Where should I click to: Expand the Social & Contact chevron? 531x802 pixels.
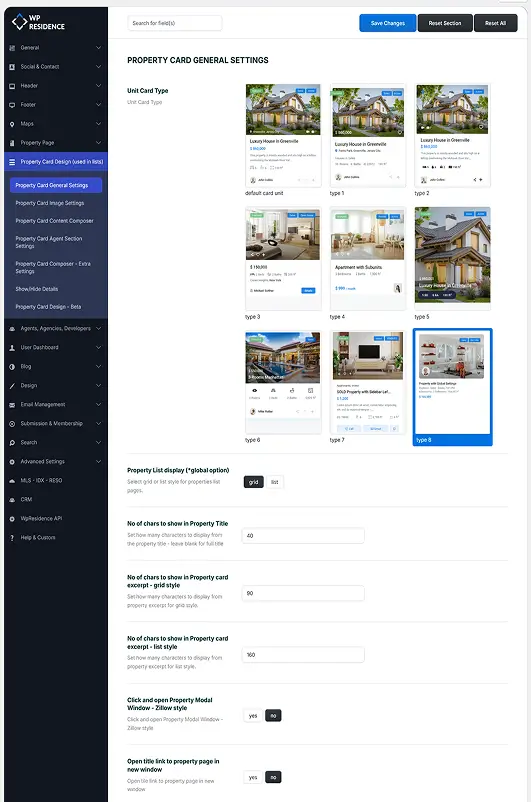(x=98, y=66)
